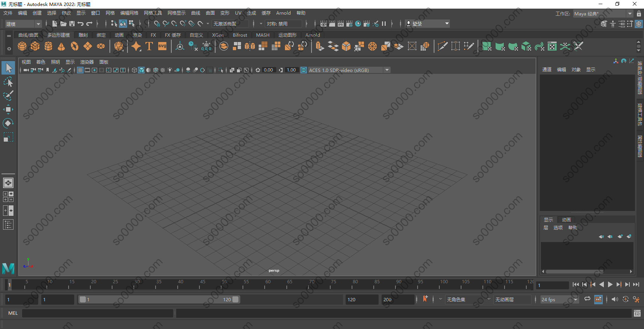Toggle audio mute speaker icon
Screen dimensions: 644x329
[615, 299]
